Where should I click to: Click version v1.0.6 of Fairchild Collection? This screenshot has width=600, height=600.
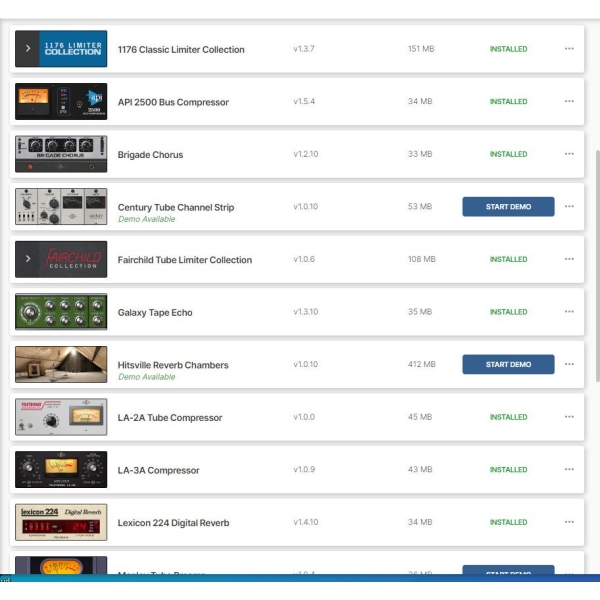pos(304,259)
